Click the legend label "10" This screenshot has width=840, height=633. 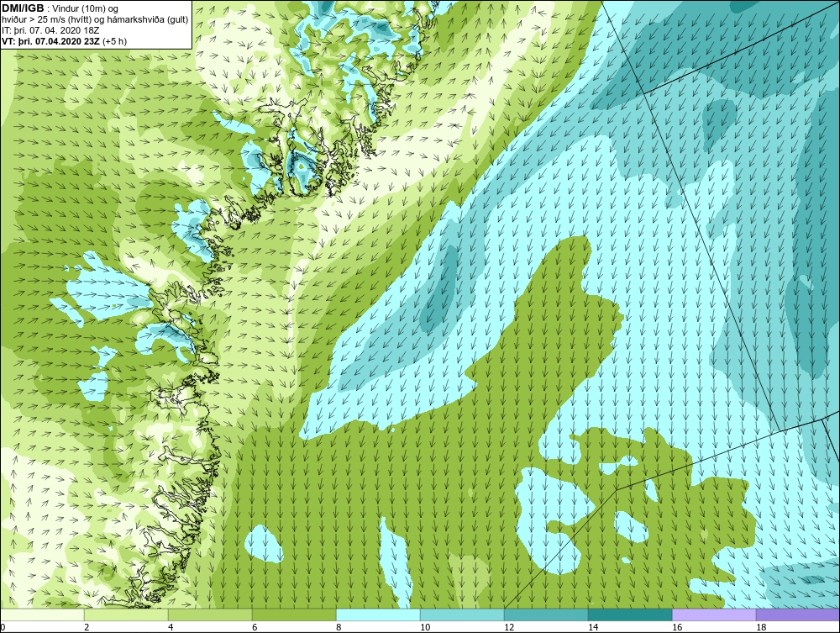(x=425, y=627)
